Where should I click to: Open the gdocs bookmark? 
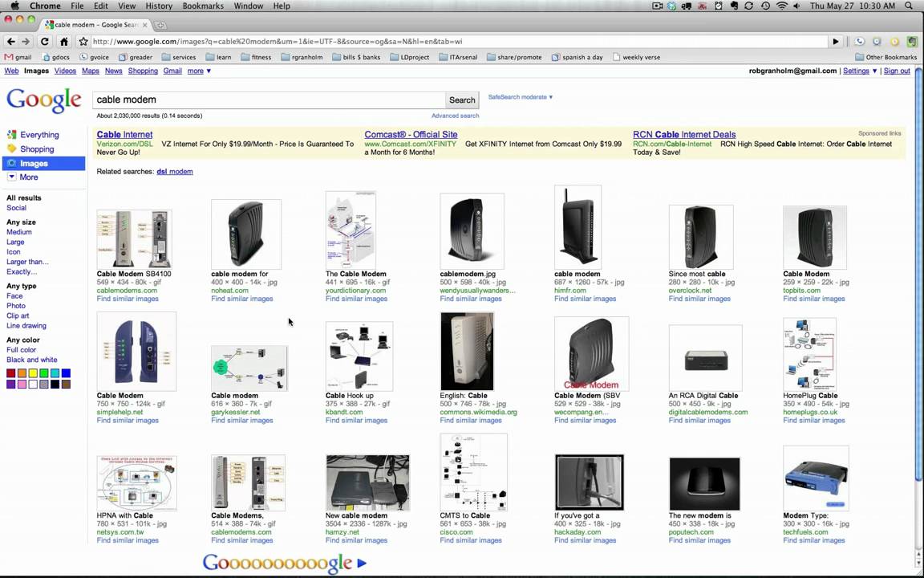[57, 57]
